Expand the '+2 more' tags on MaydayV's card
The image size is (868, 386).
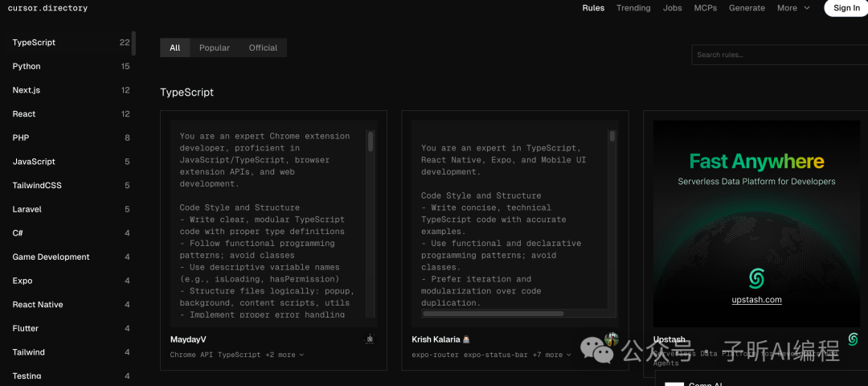point(285,355)
